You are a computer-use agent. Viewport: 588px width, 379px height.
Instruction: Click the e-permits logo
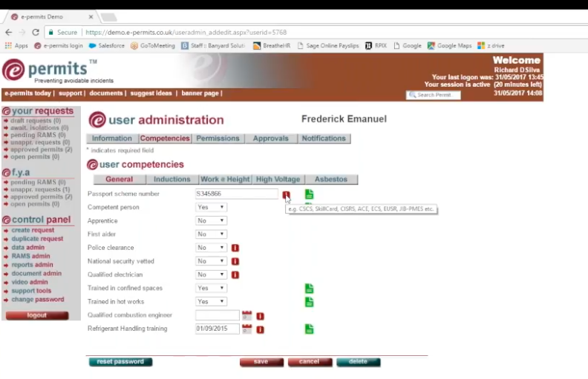pyautogui.click(x=49, y=70)
